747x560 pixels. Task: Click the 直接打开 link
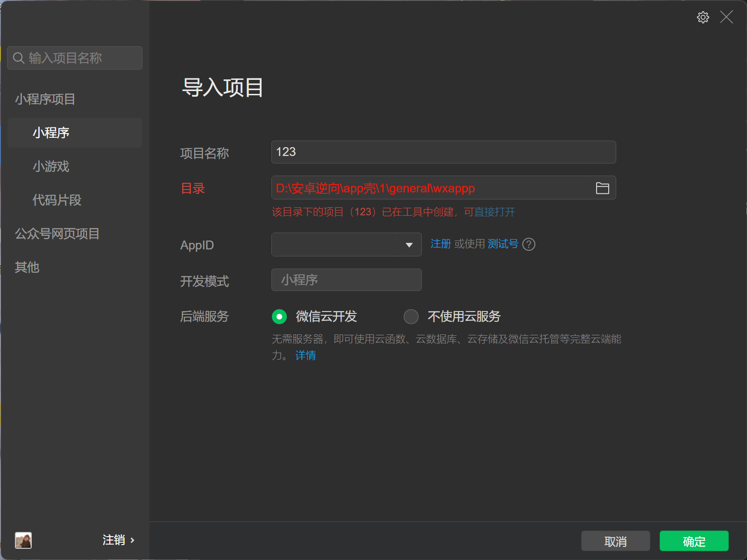tap(494, 212)
